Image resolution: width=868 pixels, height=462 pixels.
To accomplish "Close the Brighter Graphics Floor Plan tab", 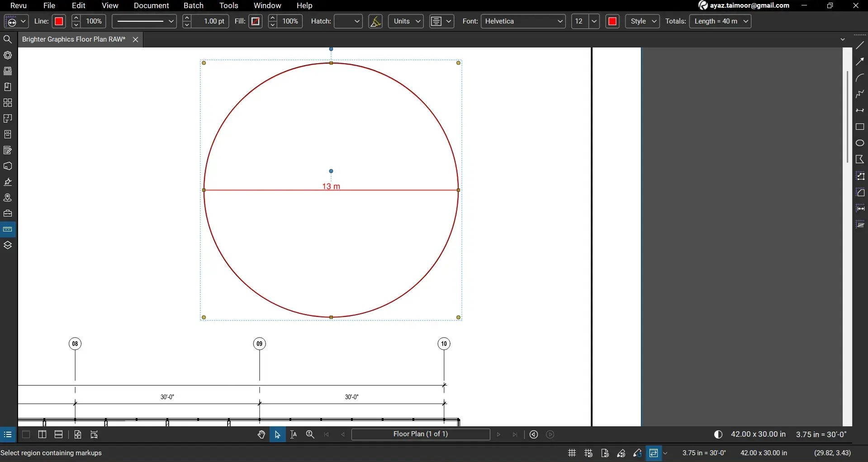I will pos(135,39).
